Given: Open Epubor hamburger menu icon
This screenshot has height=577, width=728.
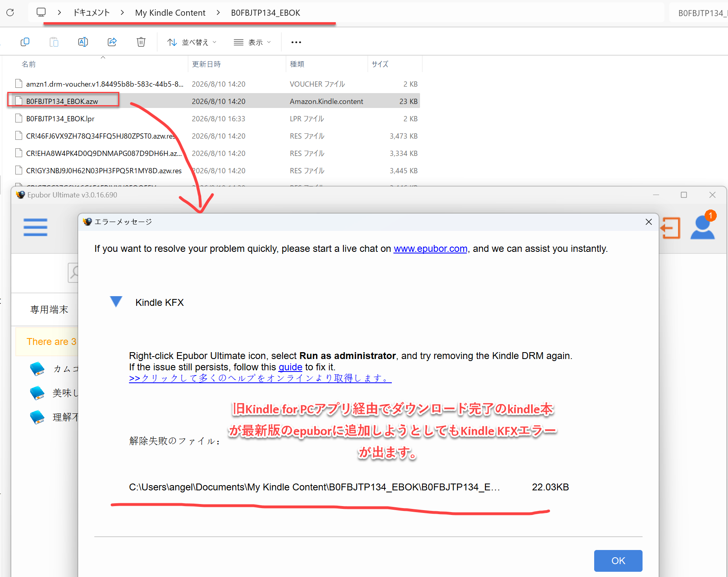Looking at the screenshot, I should [35, 227].
